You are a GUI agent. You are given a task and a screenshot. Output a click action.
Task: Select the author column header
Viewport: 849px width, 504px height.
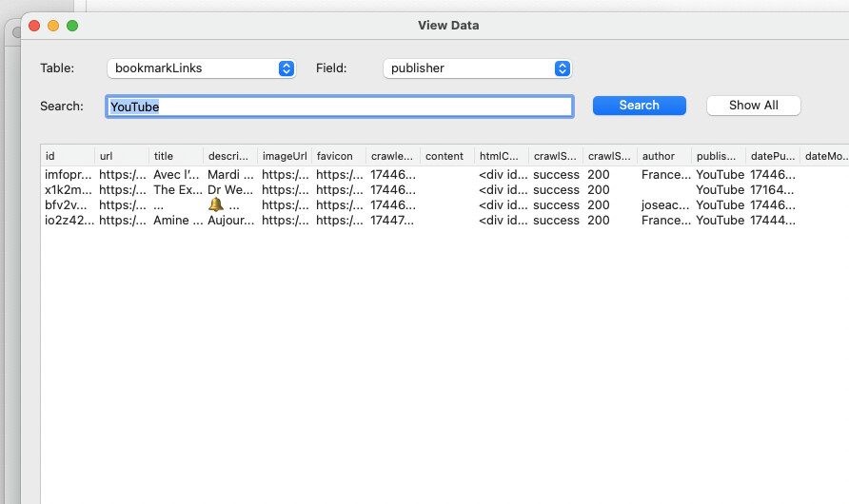(663, 156)
